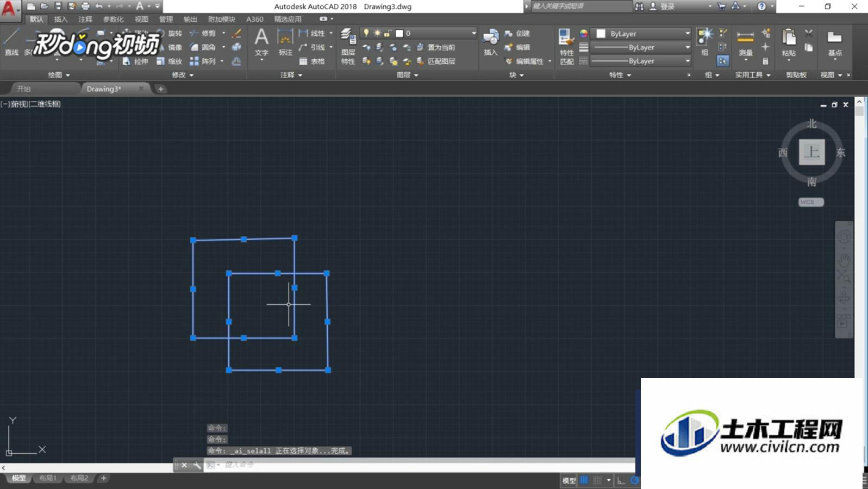Click the Undo arrow in quick access toolbar

99,6
